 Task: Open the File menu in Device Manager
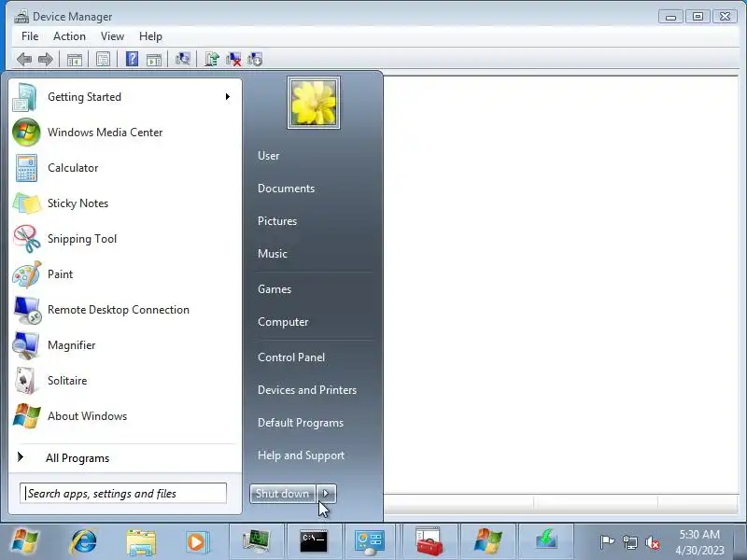tap(30, 36)
